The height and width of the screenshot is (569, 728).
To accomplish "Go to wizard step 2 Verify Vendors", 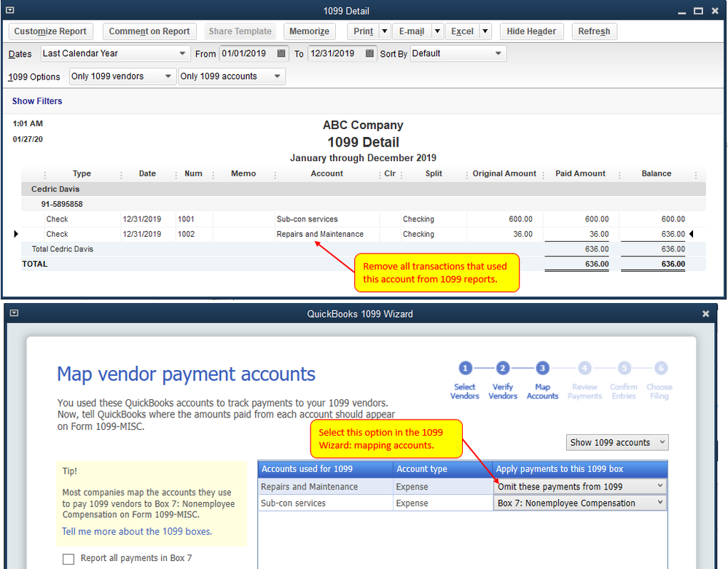I will (x=503, y=369).
